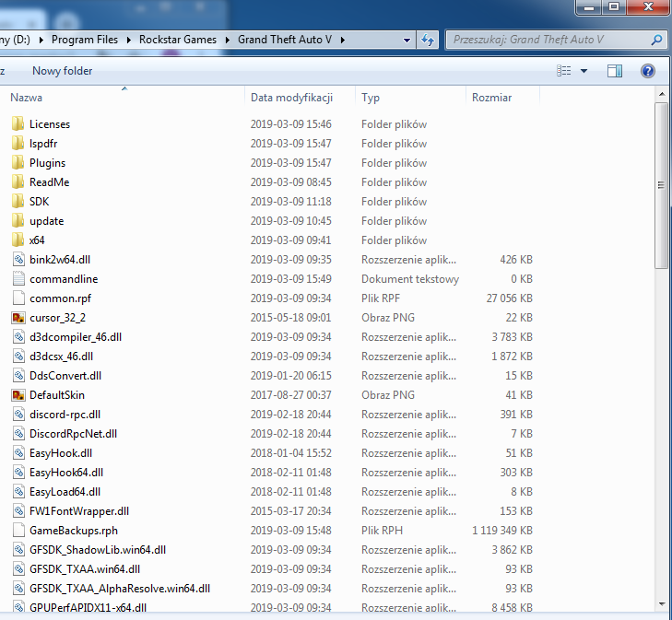Open the Licenses folder icon
This screenshot has height=620, width=672.
[18, 123]
